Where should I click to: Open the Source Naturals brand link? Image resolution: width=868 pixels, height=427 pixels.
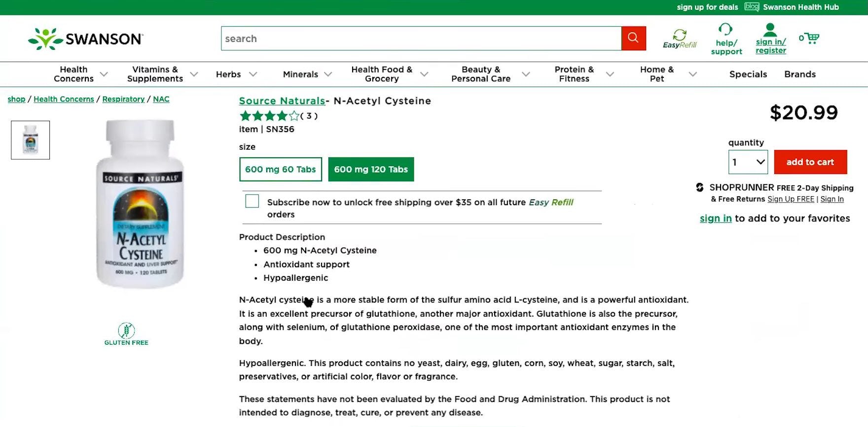282,101
